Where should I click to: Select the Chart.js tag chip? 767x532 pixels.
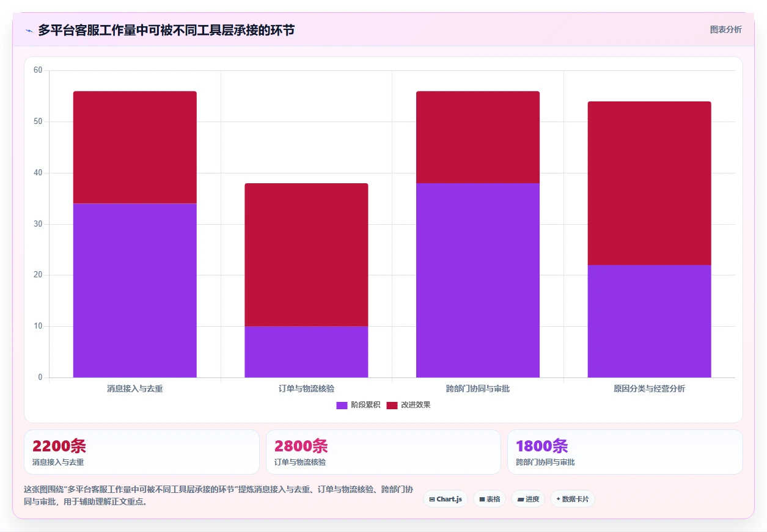click(x=446, y=499)
